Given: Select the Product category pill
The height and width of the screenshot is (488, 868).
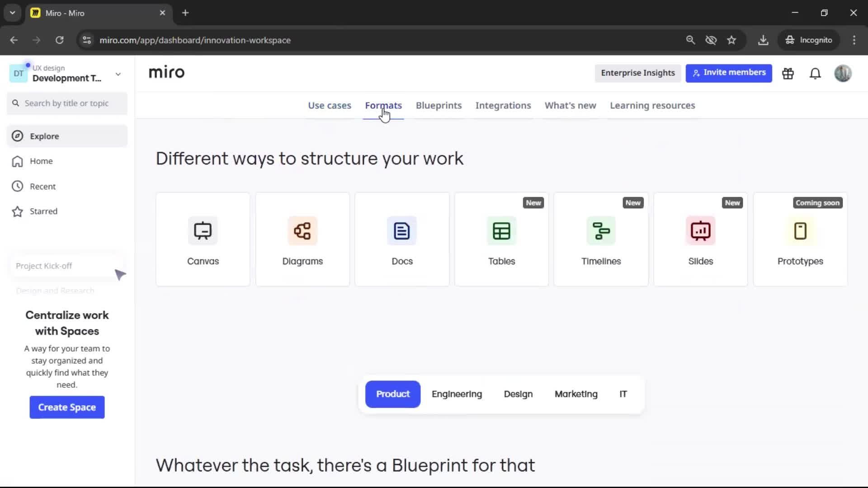Looking at the screenshot, I should coord(393,394).
